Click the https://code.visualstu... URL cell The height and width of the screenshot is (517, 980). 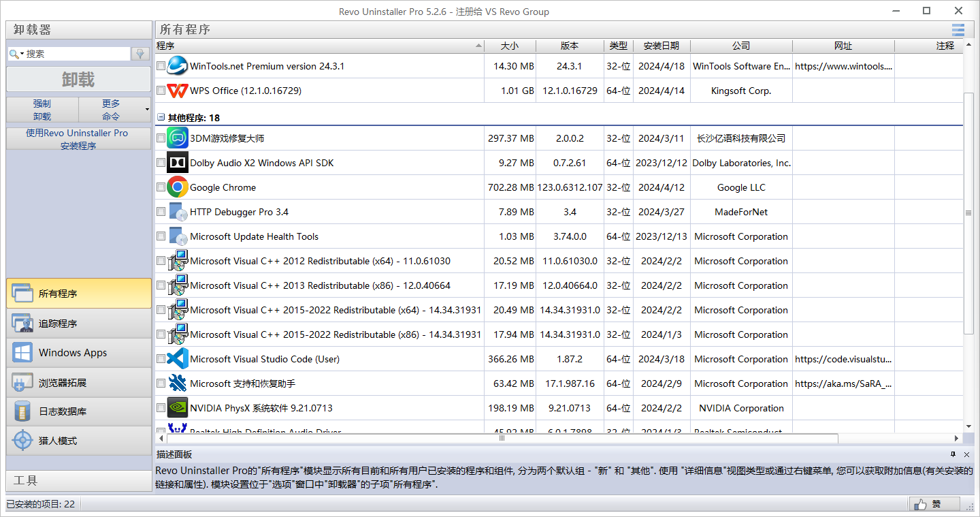coord(843,359)
